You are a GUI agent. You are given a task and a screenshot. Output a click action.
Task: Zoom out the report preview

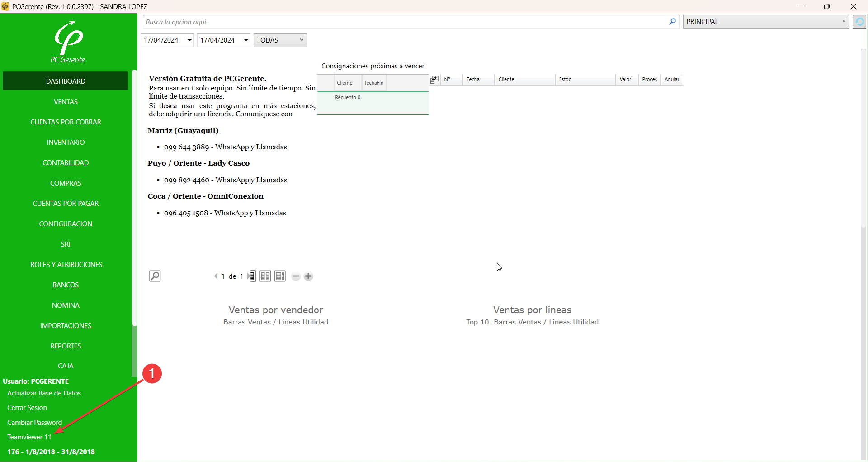tap(296, 276)
